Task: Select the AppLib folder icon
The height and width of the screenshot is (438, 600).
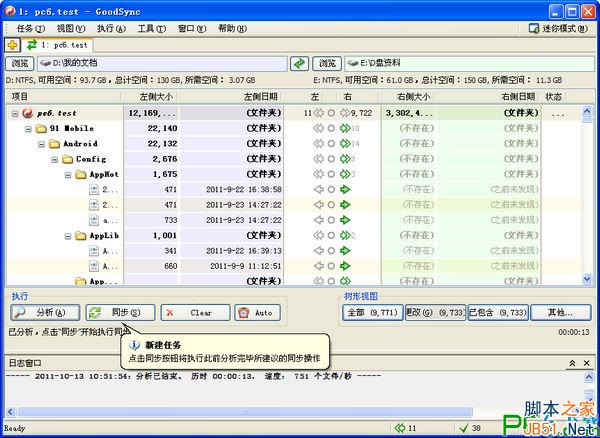Action: (81, 236)
